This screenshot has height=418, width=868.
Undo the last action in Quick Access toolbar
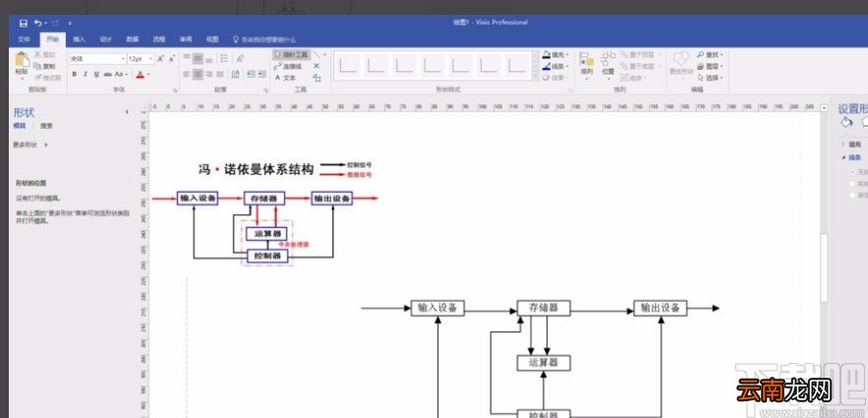tap(37, 24)
